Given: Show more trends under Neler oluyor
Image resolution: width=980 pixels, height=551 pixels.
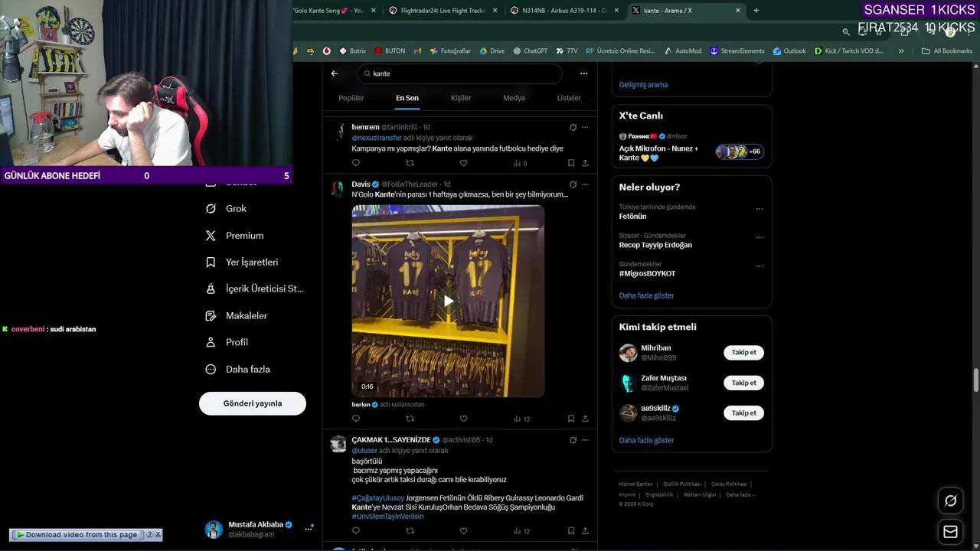Looking at the screenshot, I should pyautogui.click(x=646, y=295).
